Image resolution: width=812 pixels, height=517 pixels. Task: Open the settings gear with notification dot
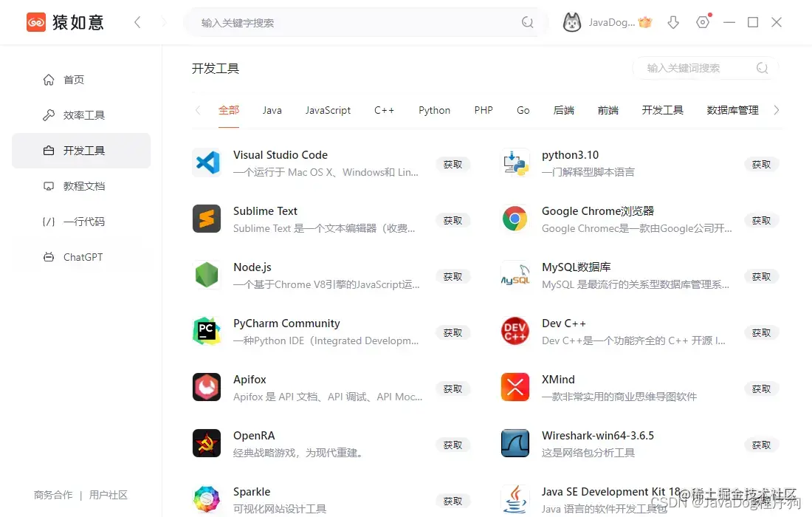702,22
